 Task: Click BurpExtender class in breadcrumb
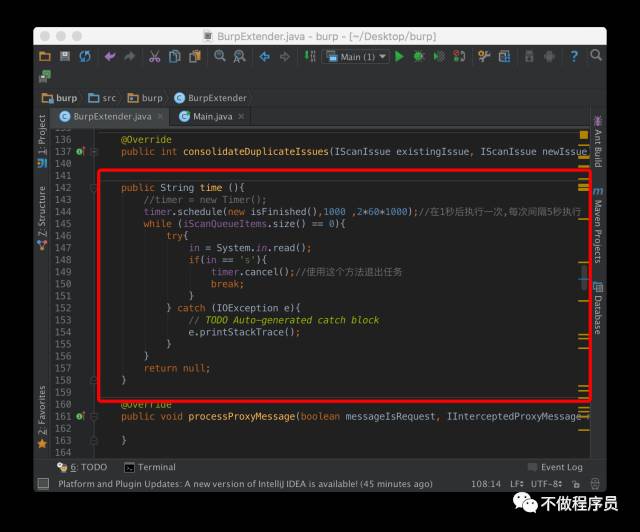211,98
